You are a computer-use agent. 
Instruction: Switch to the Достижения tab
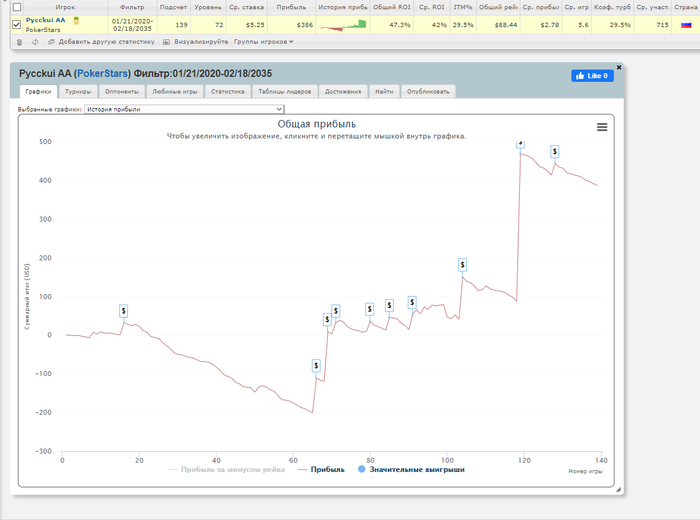pyautogui.click(x=343, y=92)
